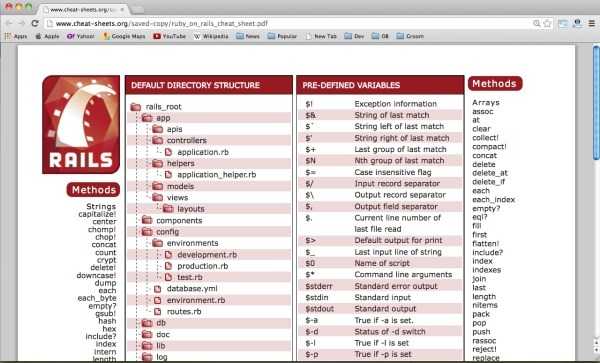The width and height of the screenshot is (600, 363).
Task: Click the environment.rb file icon
Action: tap(158, 300)
